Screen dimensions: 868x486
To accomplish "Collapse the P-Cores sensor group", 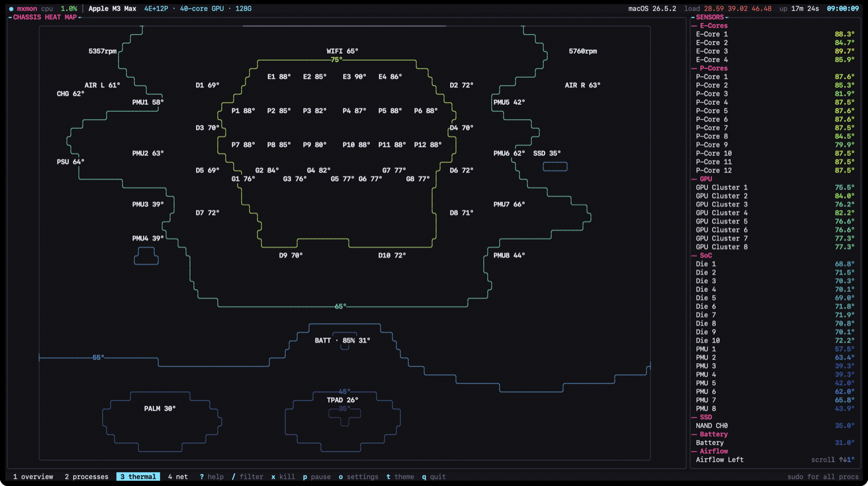I will click(x=709, y=68).
